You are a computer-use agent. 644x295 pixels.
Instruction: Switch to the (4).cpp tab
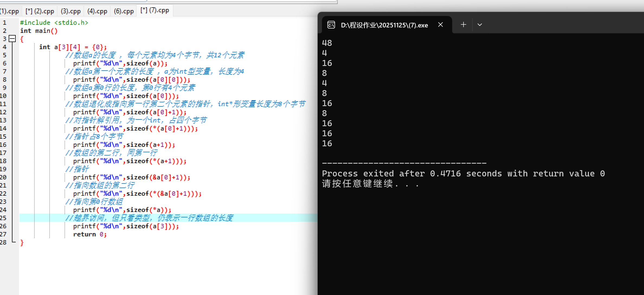click(97, 11)
